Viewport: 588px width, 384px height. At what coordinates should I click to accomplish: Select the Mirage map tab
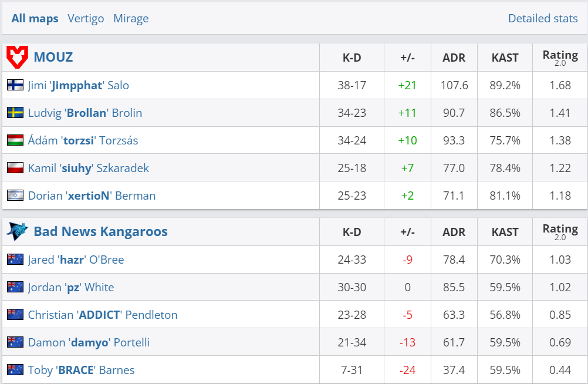coord(131,18)
